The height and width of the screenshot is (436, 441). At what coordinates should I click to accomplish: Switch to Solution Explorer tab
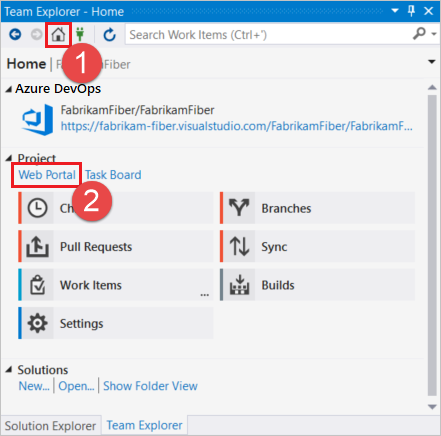click(50, 426)
